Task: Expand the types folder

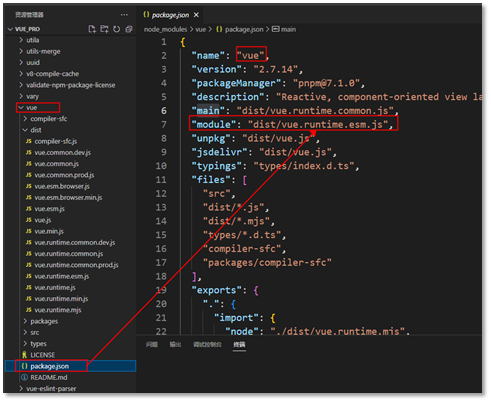Action: pyautogui.click(x=38, y=344)
